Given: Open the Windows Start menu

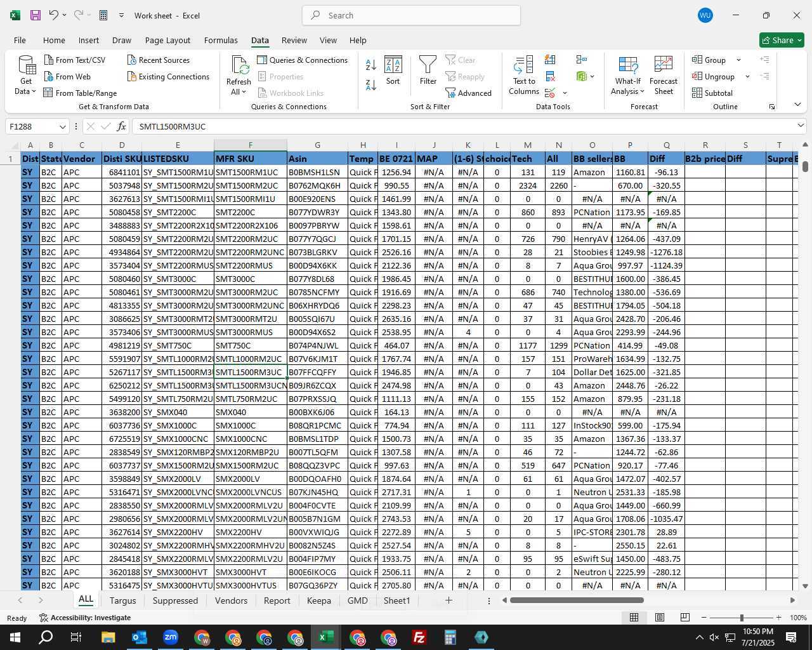Looking at the screenshot, I should [15, 637].
